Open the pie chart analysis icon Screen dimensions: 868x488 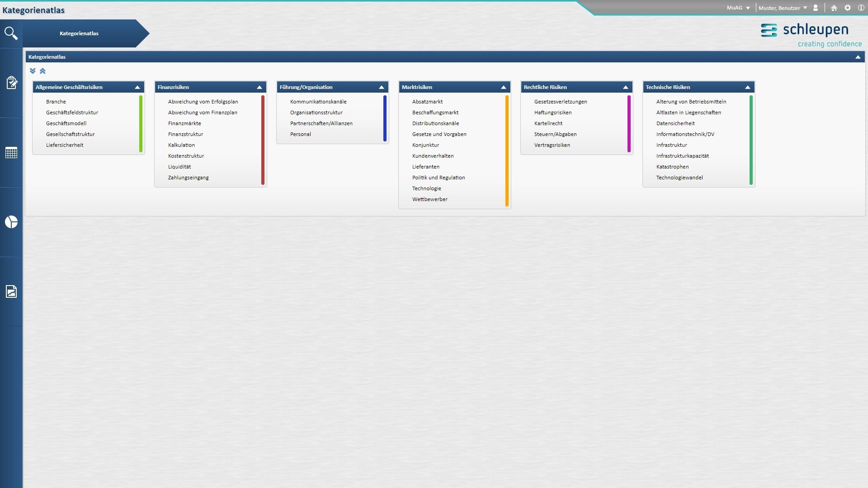point(11,222)
